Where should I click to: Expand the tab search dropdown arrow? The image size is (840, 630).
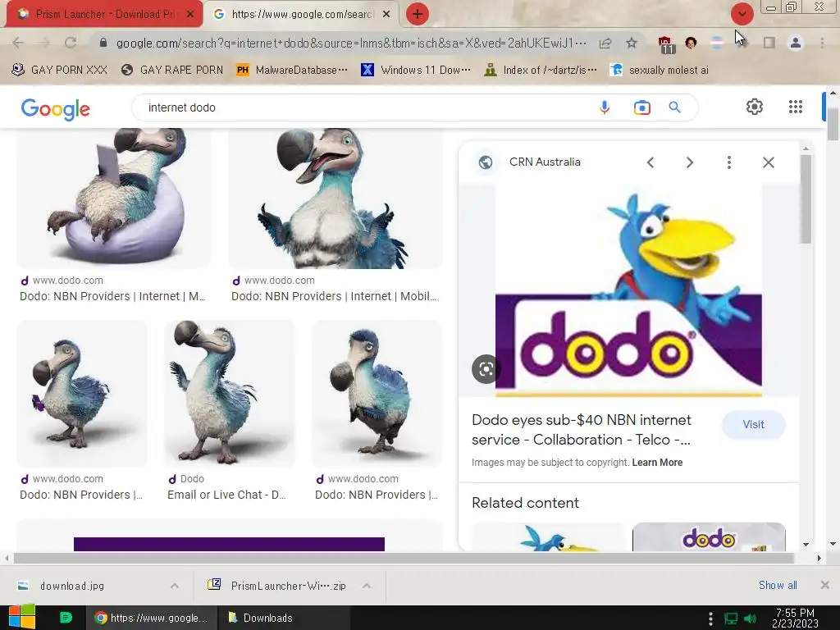pos(742,14)
